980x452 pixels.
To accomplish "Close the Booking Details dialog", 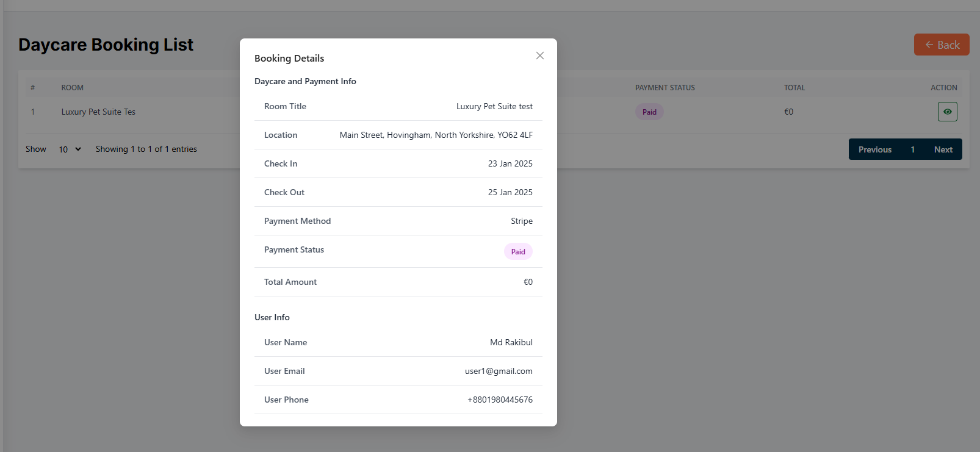I will 539,56.
